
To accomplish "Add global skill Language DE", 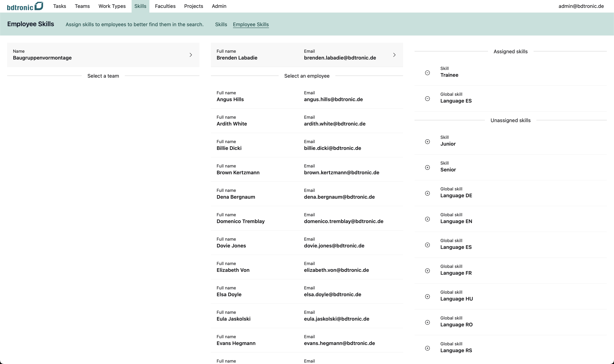I will [x=427, y=193].
